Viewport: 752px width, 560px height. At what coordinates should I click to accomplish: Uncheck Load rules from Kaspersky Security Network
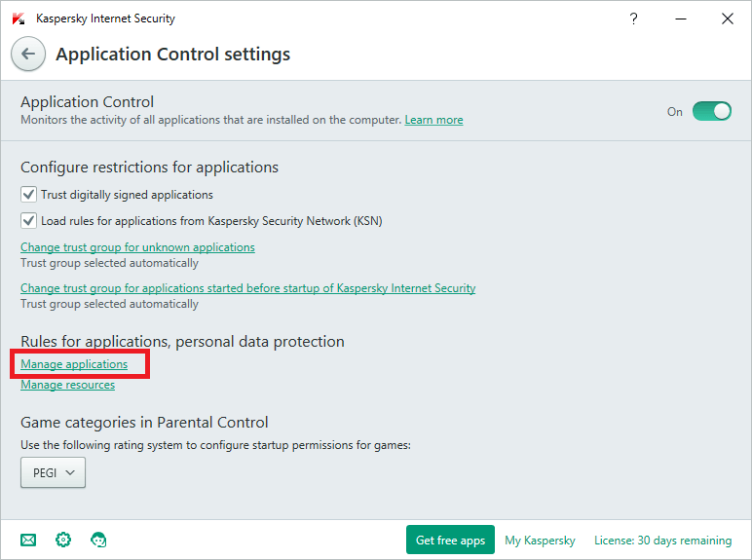pyautogui.click(x=29, y=221)
